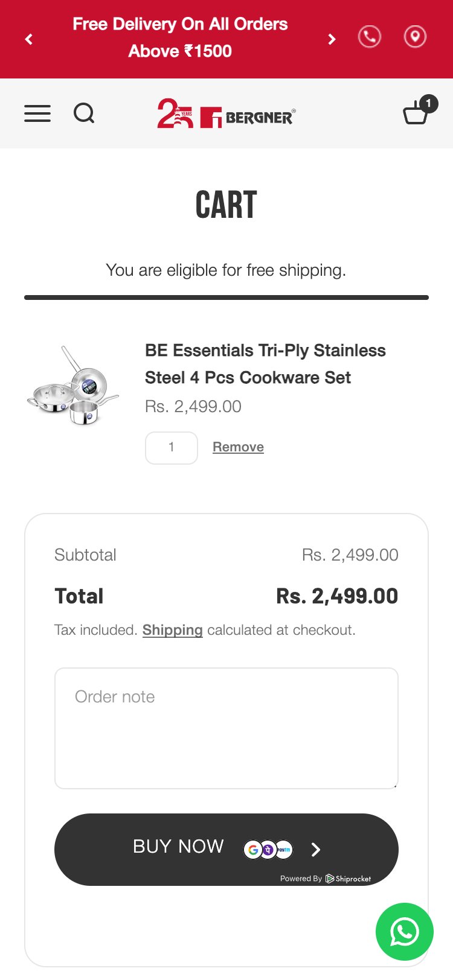
Task: Click the quantity field showing 1
Action: pos(171,448)
